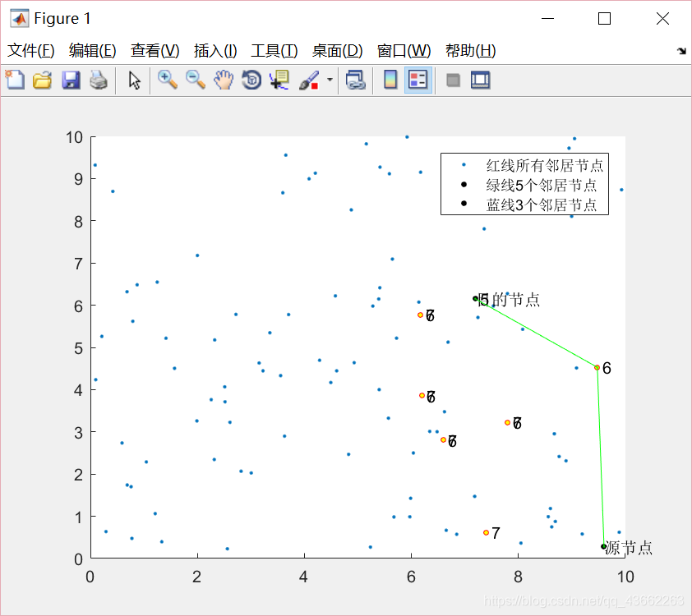The height and width of the screenshot is (616, 692).
Task: Toggle the Link Plot feature
Action: 356,80
